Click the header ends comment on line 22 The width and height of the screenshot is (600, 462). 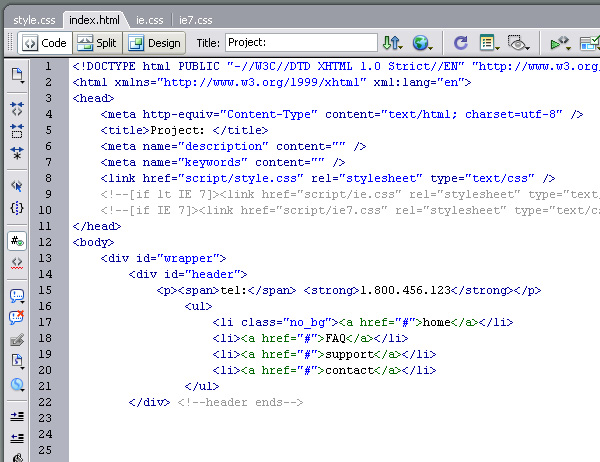coord(240,403)
